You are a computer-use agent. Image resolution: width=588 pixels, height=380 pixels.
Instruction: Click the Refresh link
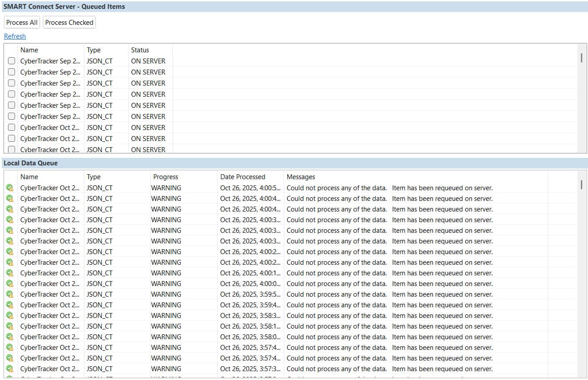pyautogui.click(x=15, y=36)
